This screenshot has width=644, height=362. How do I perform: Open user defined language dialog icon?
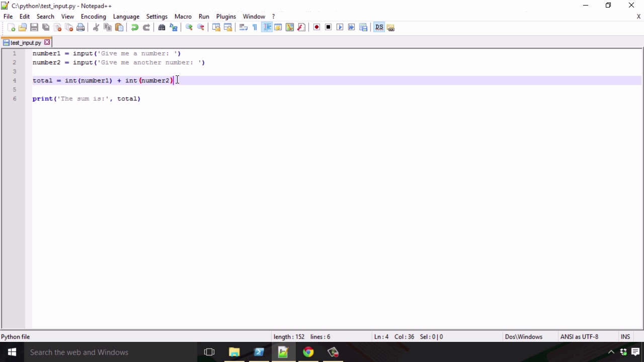coord(278,27)
